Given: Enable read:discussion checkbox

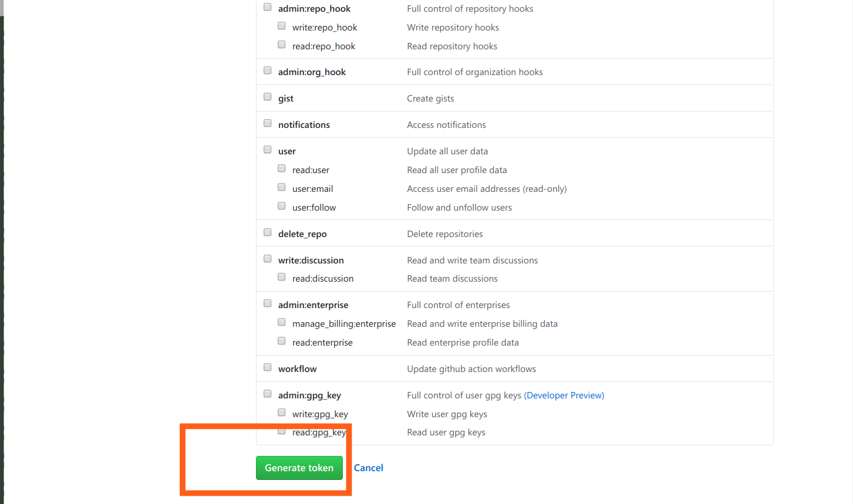Looking at the screenshot, I should click(x=282, y=278).
